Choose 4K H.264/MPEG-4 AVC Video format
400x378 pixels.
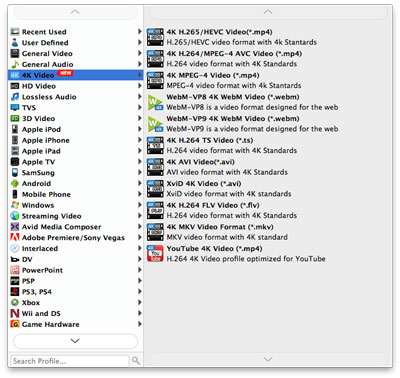tap(268, 59)
